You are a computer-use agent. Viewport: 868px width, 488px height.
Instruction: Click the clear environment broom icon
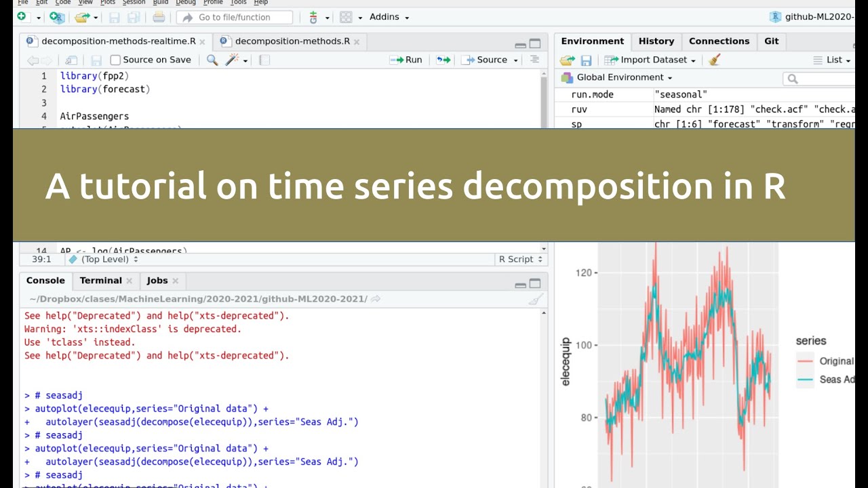pos(714,60)
